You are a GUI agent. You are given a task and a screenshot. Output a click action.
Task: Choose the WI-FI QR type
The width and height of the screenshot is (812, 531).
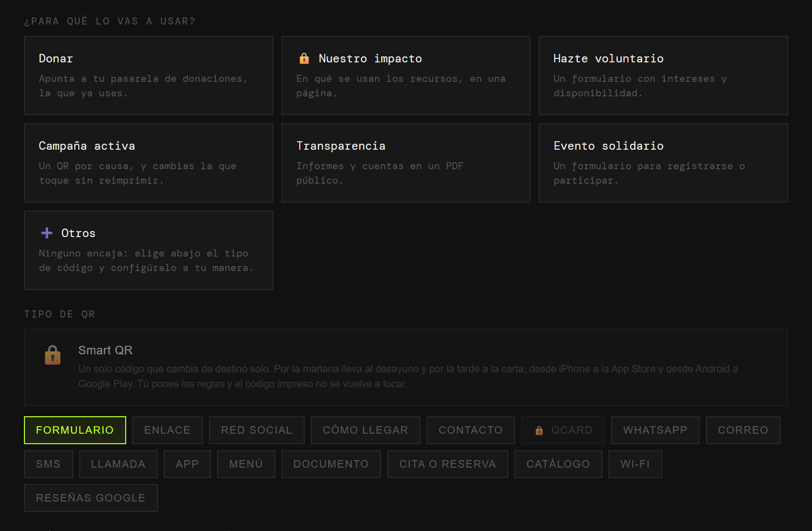point(635,464)
